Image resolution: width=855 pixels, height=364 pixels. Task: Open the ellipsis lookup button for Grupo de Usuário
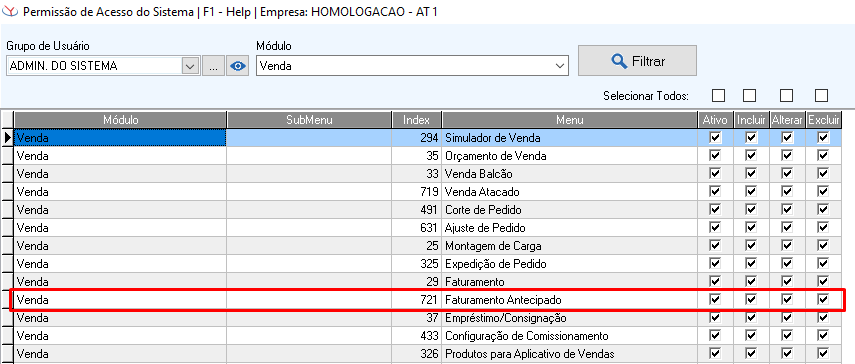tap(213, 66)
